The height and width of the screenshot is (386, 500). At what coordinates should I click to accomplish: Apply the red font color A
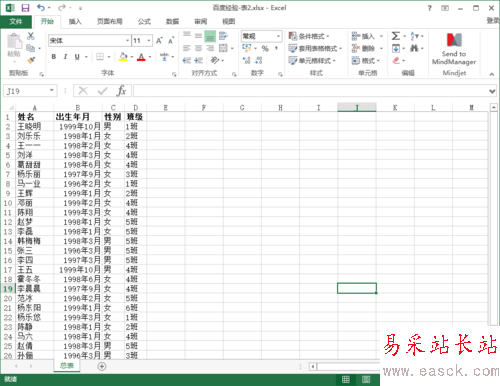141,57
